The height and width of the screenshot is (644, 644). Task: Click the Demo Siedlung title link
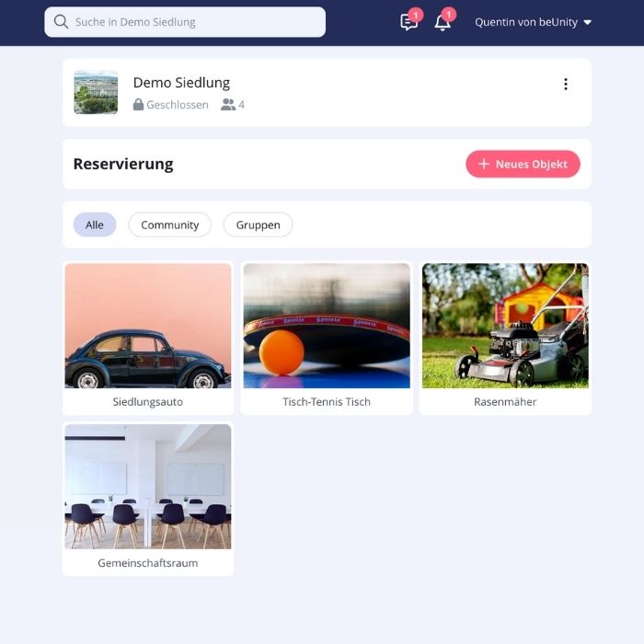181,83
